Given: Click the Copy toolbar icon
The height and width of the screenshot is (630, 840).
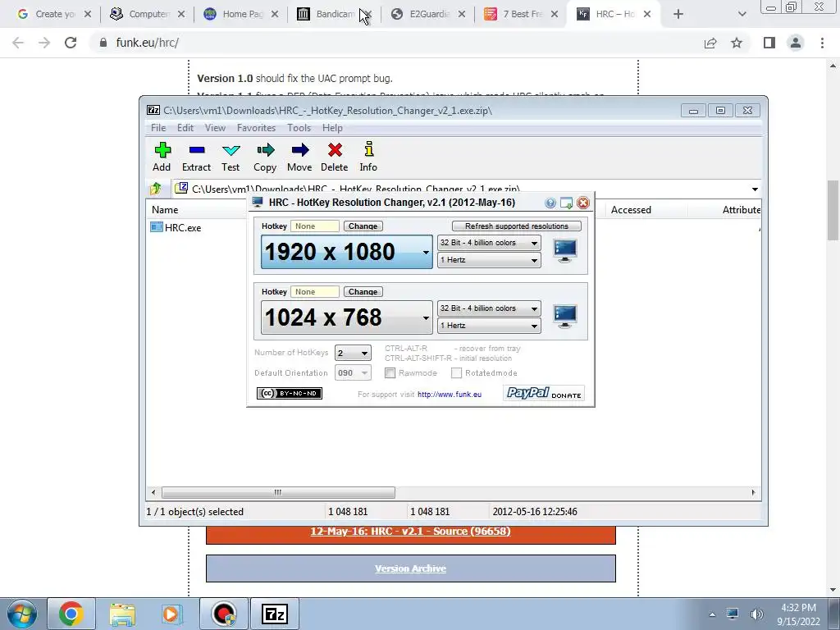Looking at the screenshot, I should coord(265,157).
